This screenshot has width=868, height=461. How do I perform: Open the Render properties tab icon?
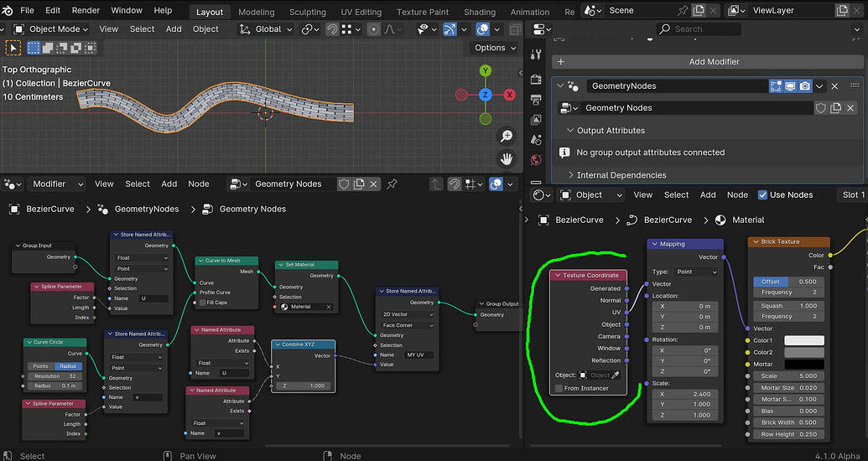[536, 80]
